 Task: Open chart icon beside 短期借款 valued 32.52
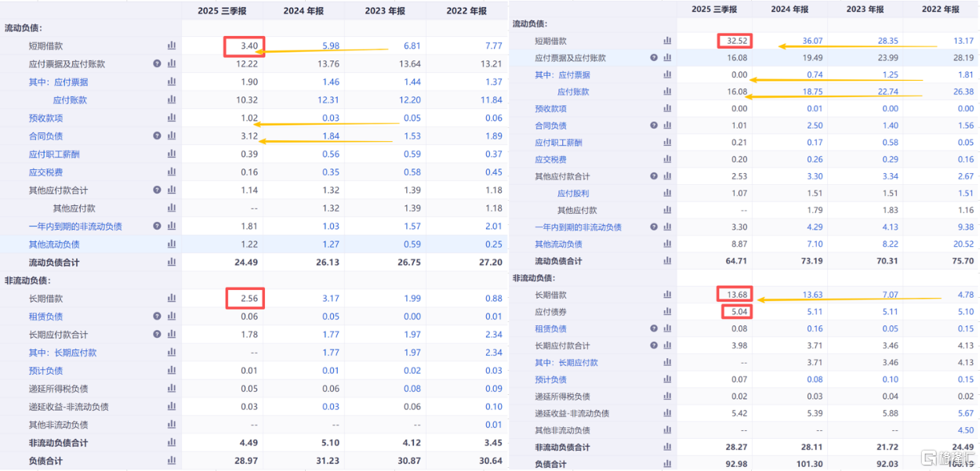pyautogui.click(x=667, y=41)
